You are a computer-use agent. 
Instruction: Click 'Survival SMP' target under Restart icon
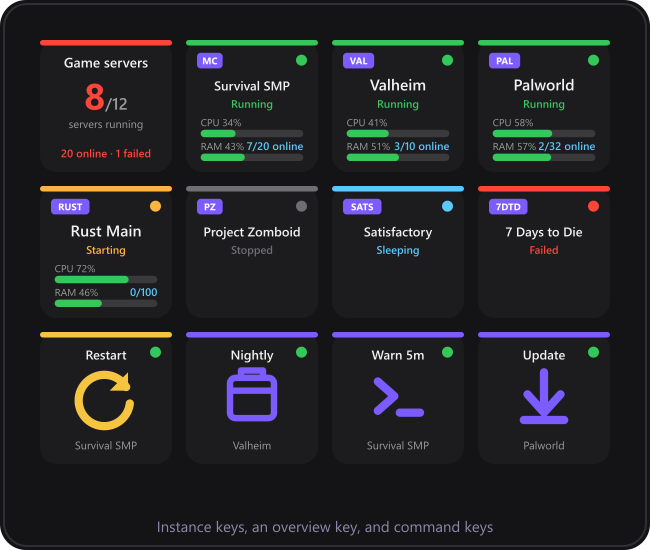(x=106, y=446)
